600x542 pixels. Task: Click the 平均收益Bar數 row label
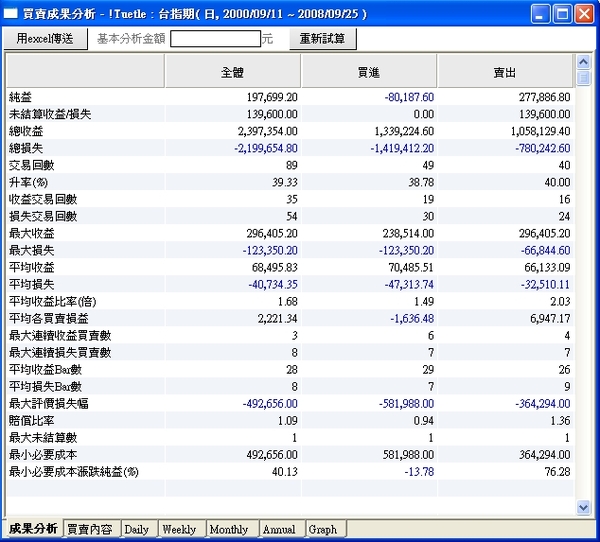click(46, 369)
